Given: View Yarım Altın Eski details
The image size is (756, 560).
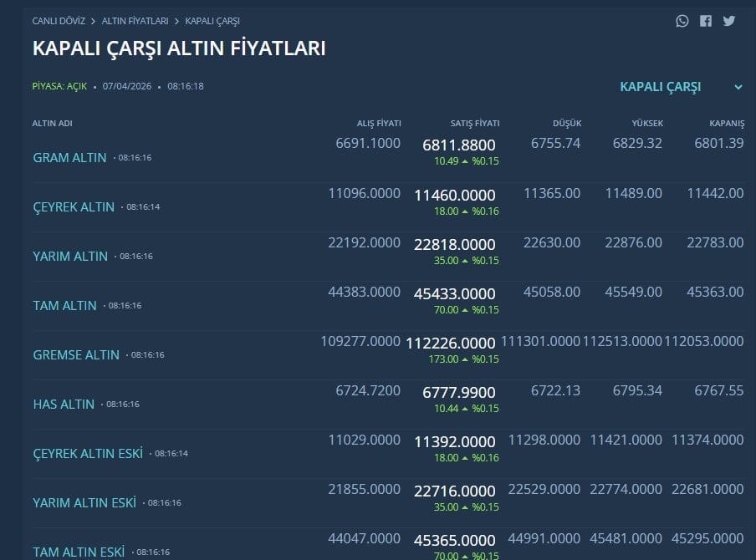Looking at the screenshot, I should coord(84,502).
